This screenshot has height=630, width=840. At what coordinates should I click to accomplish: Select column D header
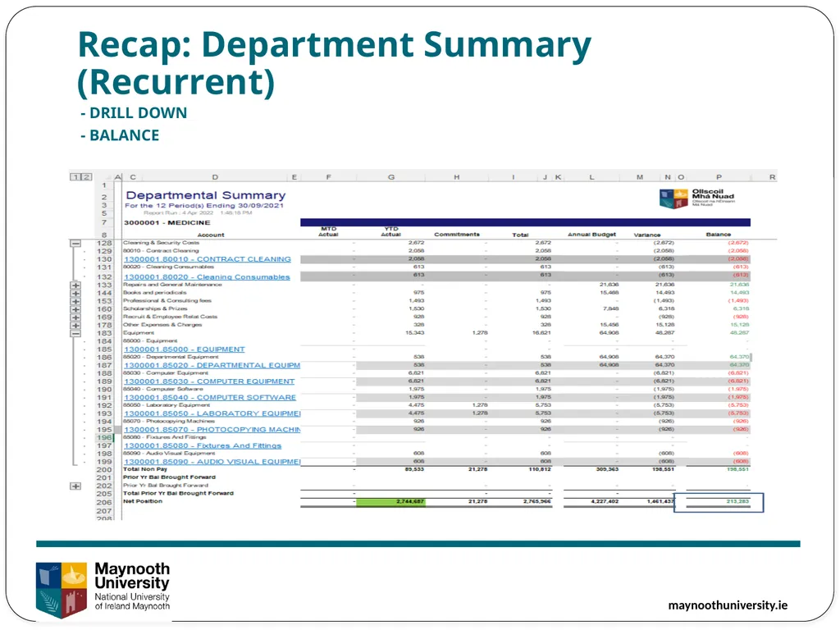click(x=215, y=177)
